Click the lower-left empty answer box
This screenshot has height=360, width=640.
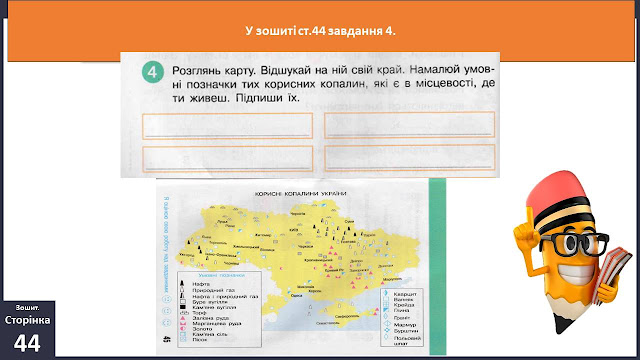[x=227, y=159]
